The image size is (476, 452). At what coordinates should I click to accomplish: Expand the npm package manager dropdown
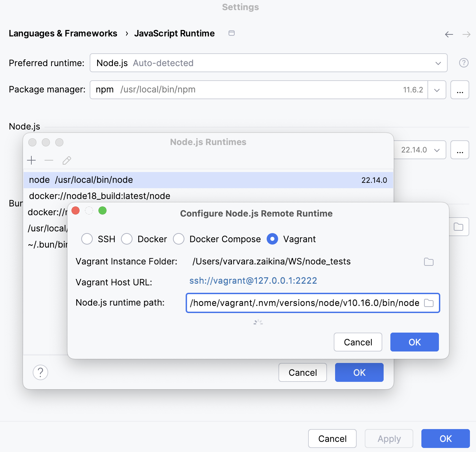(437, 90)
